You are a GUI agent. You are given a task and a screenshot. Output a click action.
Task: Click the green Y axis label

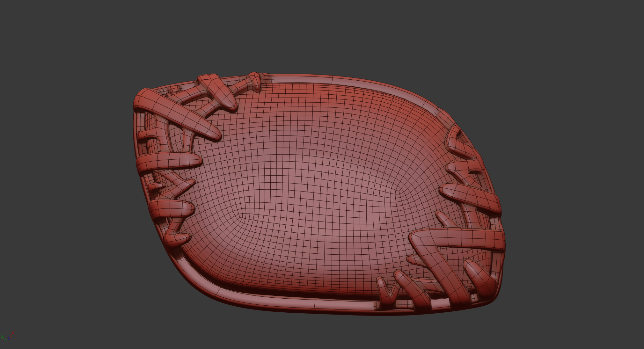coord(2,336)
